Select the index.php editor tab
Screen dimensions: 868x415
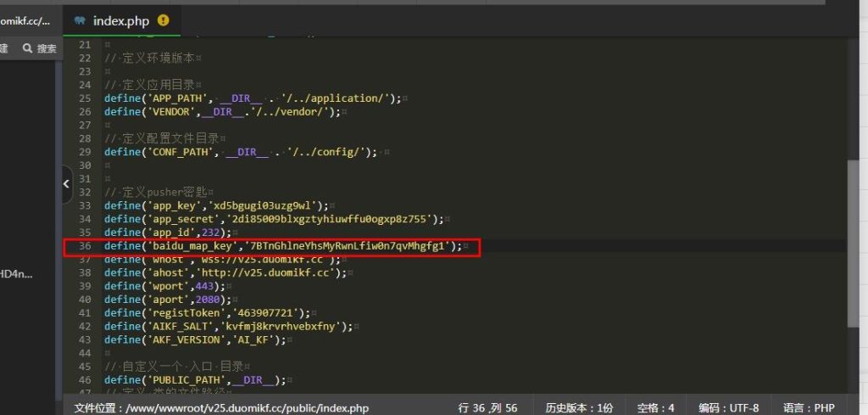(x=120, y=20)
